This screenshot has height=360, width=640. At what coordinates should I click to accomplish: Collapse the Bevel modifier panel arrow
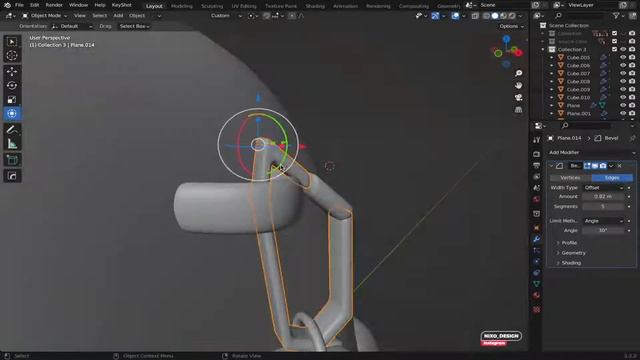pos(551,166)
